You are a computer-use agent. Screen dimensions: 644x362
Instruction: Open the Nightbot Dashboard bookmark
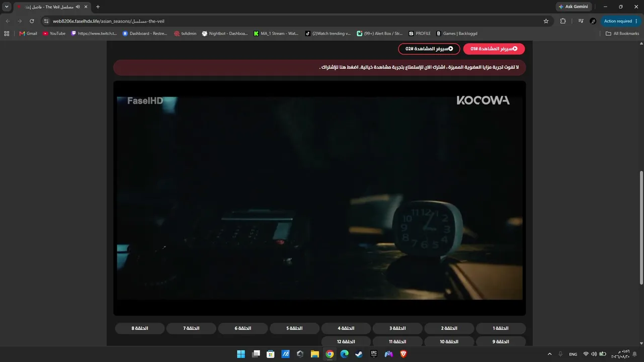point(225,34)
